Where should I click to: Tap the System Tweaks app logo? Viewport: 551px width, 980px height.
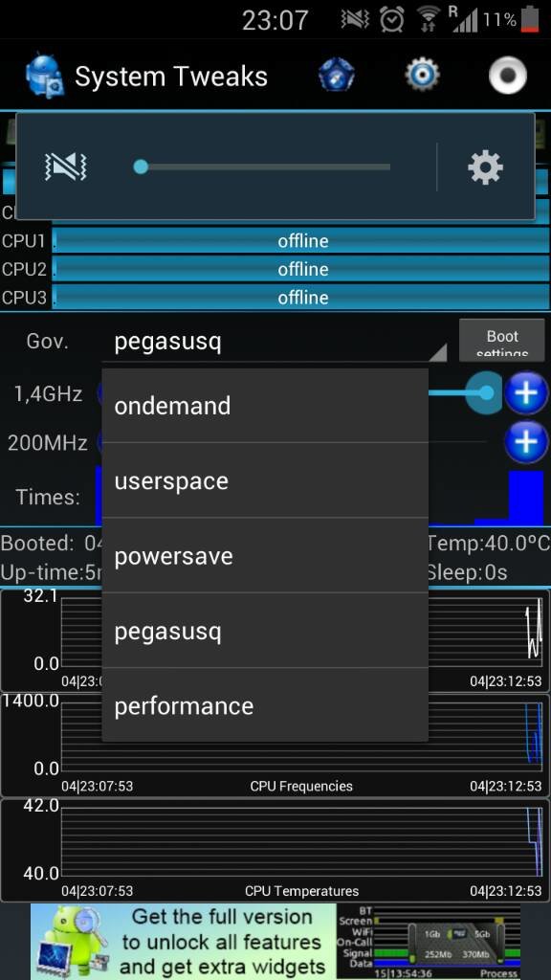[44, 78]
